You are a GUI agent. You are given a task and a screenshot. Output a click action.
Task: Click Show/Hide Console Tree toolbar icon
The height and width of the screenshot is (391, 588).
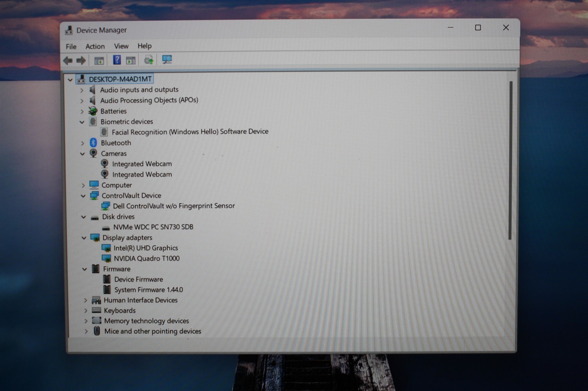click(99, 61)
